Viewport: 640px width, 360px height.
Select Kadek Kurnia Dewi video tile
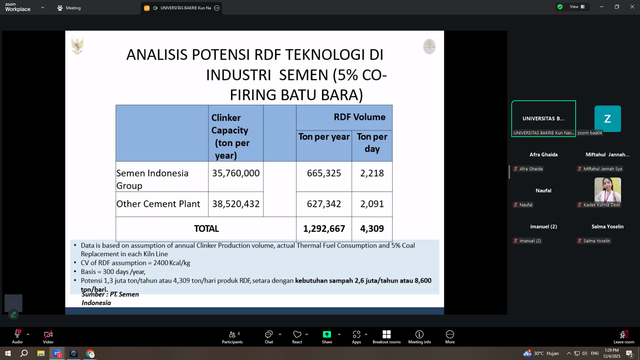(x=607, y=191)
